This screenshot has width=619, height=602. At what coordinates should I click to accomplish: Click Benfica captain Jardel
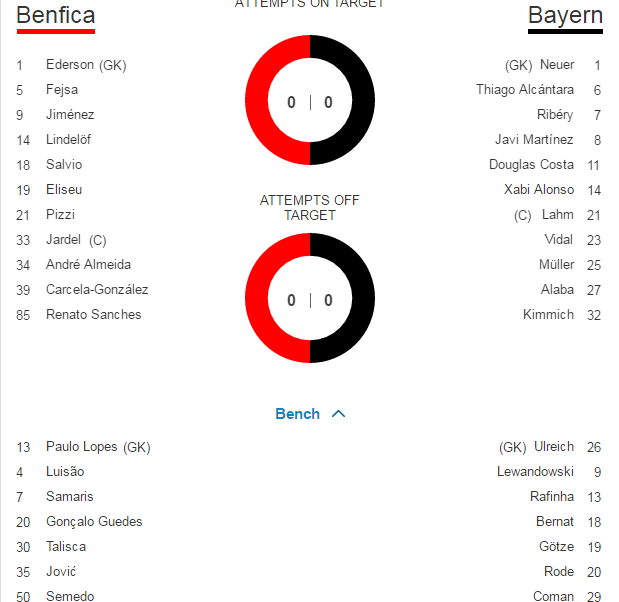(x=64, y=240)
